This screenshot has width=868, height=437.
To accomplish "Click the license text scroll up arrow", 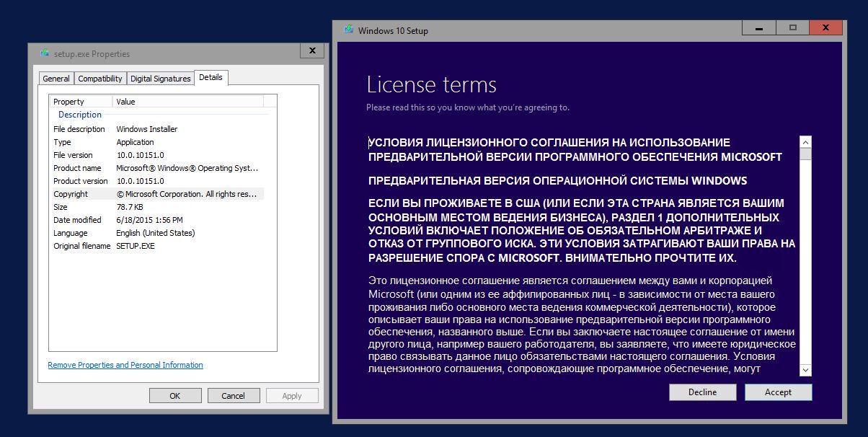I will click(805, 142).
